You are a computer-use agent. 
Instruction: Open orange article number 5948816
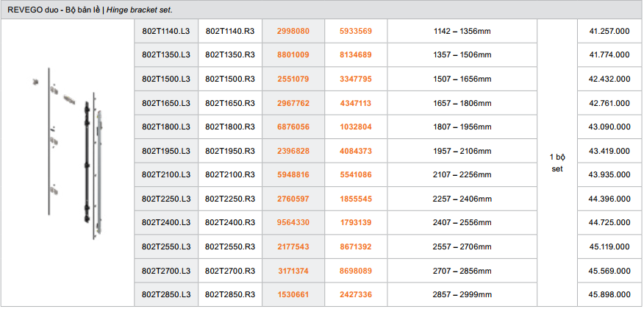293,175
